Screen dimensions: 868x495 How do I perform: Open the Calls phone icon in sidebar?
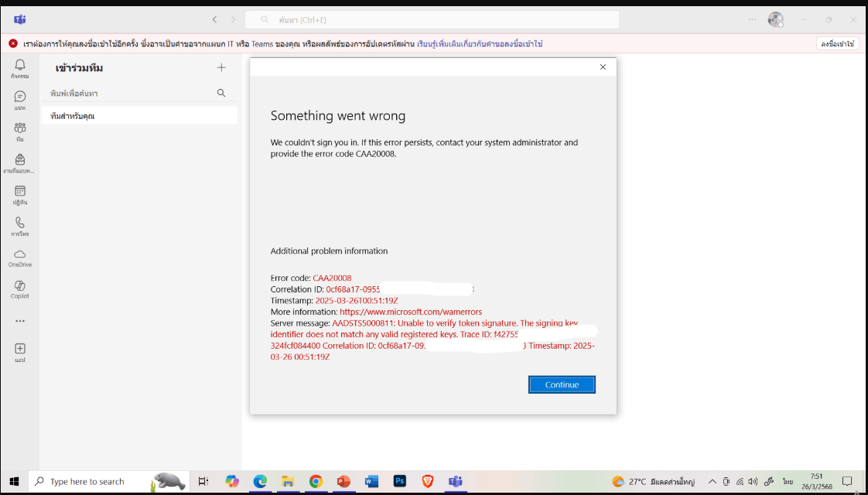click(20, 227)
